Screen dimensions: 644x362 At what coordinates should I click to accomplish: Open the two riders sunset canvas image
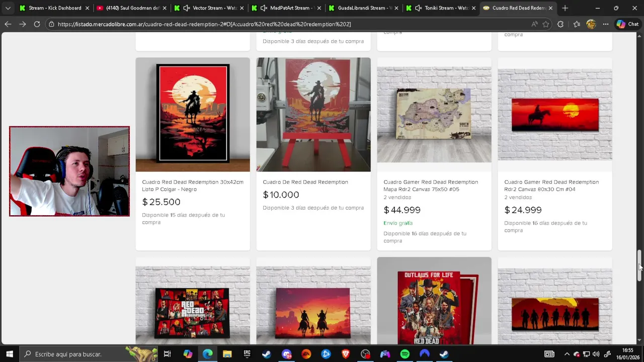click(313, 301)
